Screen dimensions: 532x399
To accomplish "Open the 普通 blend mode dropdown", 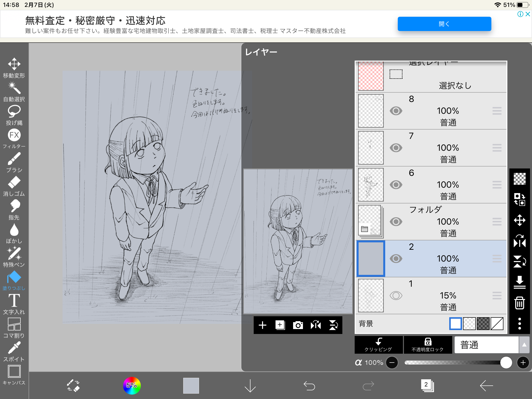I will (486, 345).
